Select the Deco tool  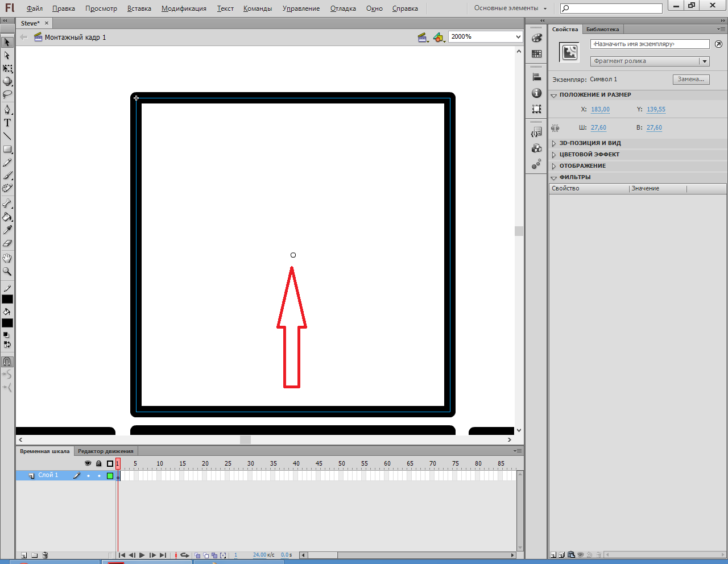(7, 188)
